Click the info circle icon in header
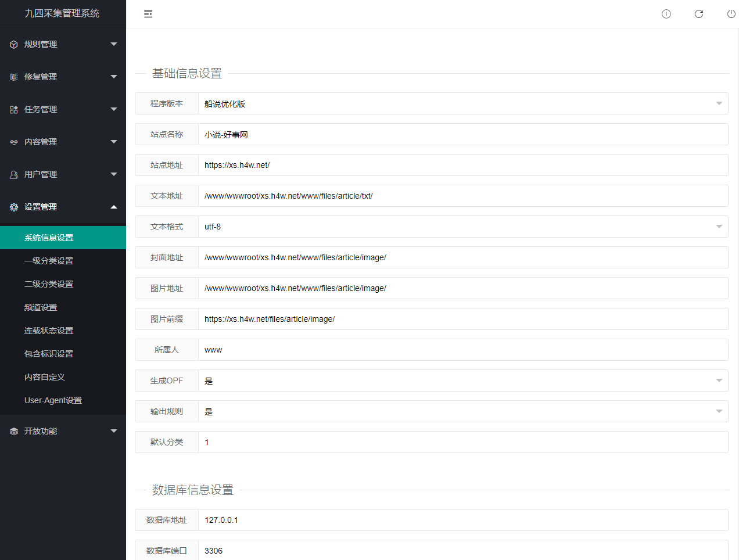 point(666,14)
